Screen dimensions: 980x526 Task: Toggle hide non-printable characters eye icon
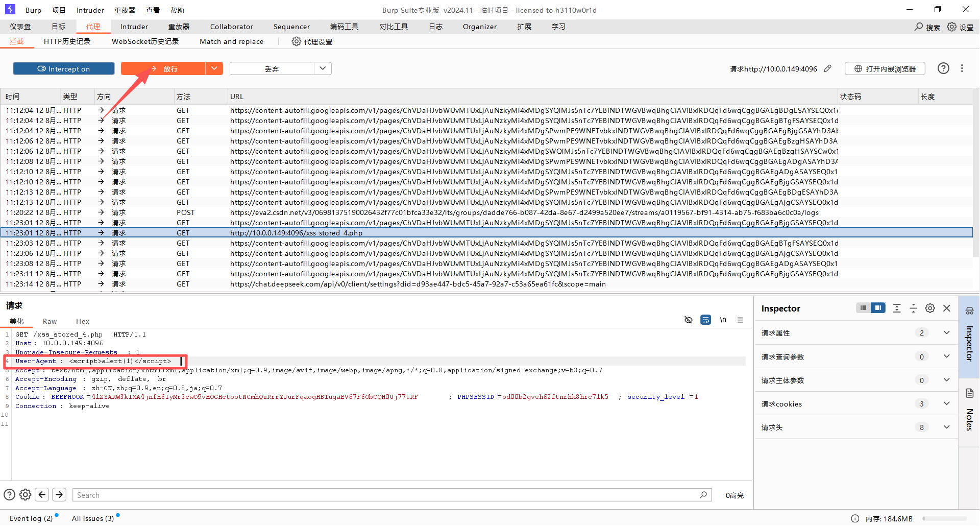(689, 320)
